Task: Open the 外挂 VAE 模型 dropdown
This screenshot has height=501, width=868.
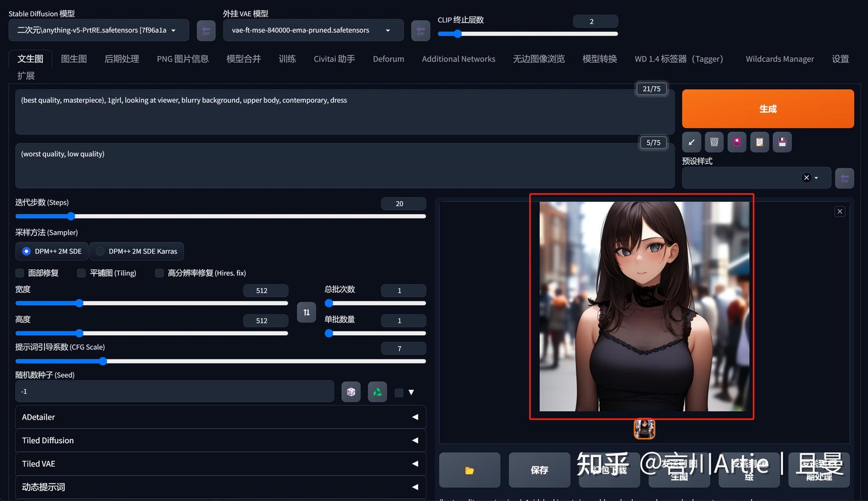Action: coord(313,30)
